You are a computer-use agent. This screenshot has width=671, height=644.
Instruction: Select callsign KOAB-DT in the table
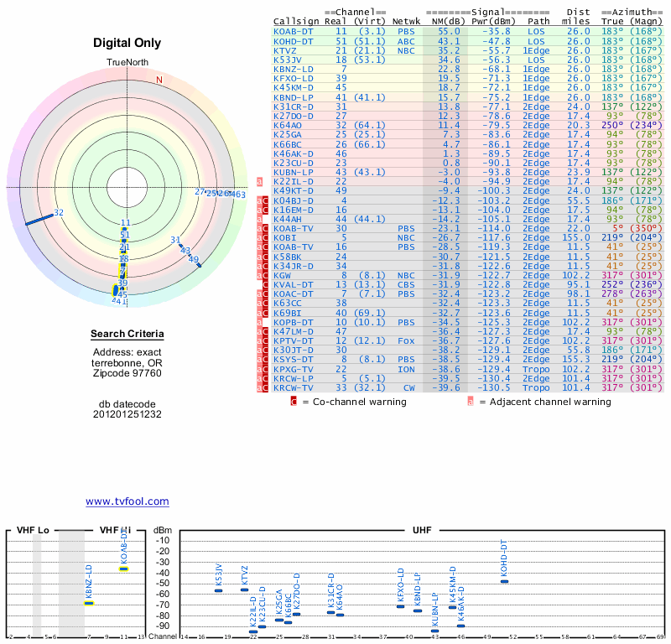tap(294, 32)
